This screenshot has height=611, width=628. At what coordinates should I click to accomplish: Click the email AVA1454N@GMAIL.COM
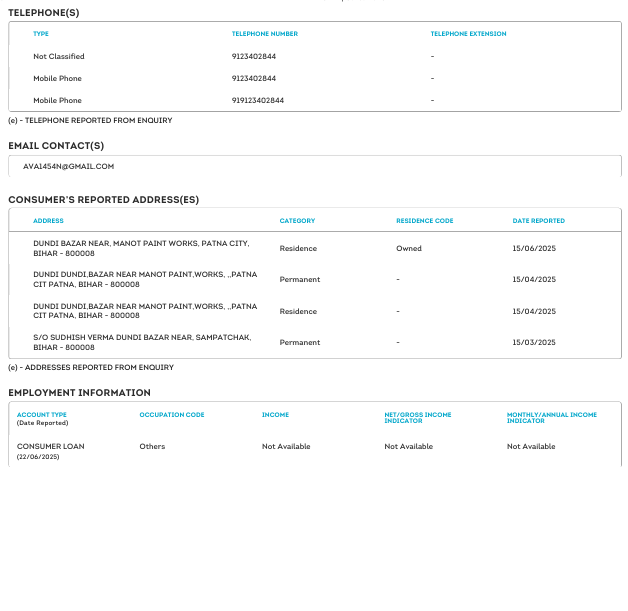pos(69,166)
